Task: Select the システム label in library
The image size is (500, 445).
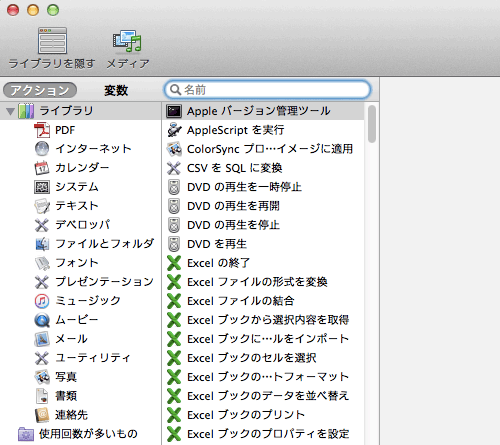Action: [x=77, y=187]
